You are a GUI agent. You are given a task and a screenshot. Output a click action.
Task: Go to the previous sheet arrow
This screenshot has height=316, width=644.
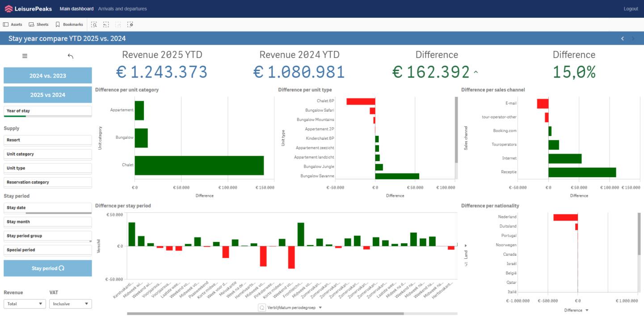click(623, 38)
